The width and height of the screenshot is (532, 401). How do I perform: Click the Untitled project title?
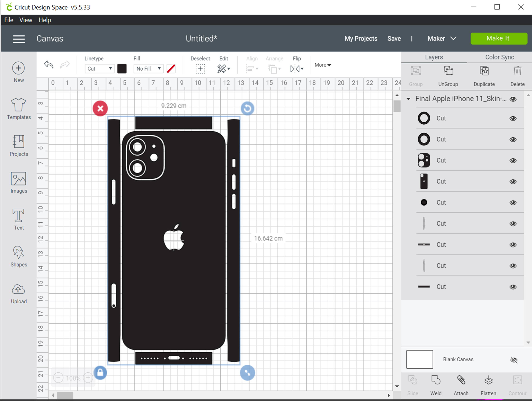[201, 39]
